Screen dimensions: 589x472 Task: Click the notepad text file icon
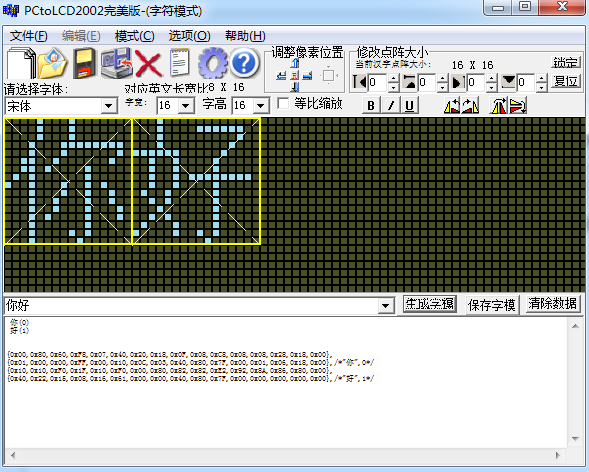point(180,63)
